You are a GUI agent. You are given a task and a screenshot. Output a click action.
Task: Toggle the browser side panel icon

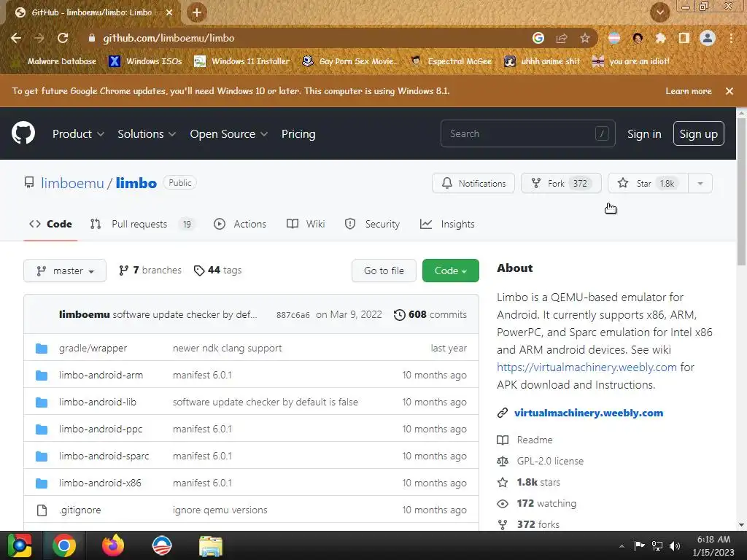point(684,38)
